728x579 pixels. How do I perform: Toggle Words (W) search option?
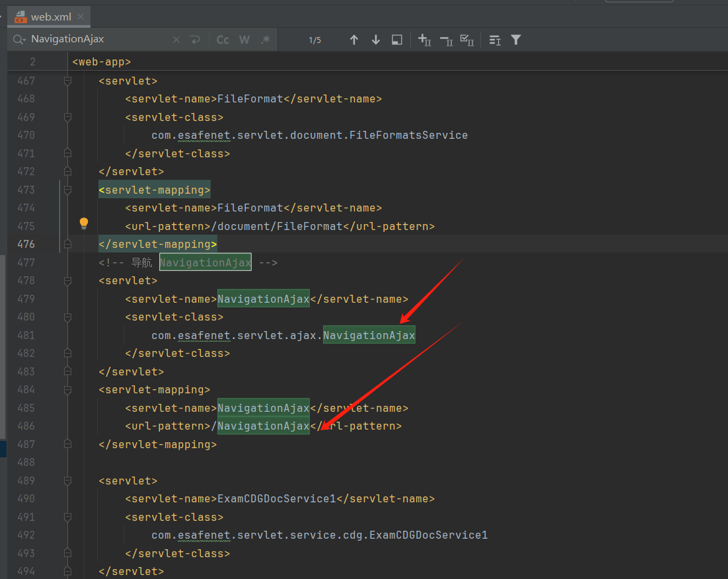(244, 40)
